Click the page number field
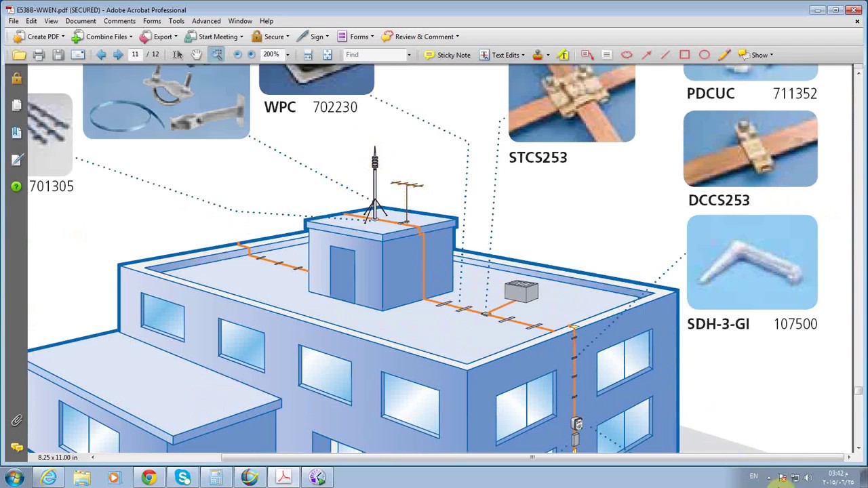Image resolution: width=868 pixels, height=488 pixels. (x=135, y=55)
